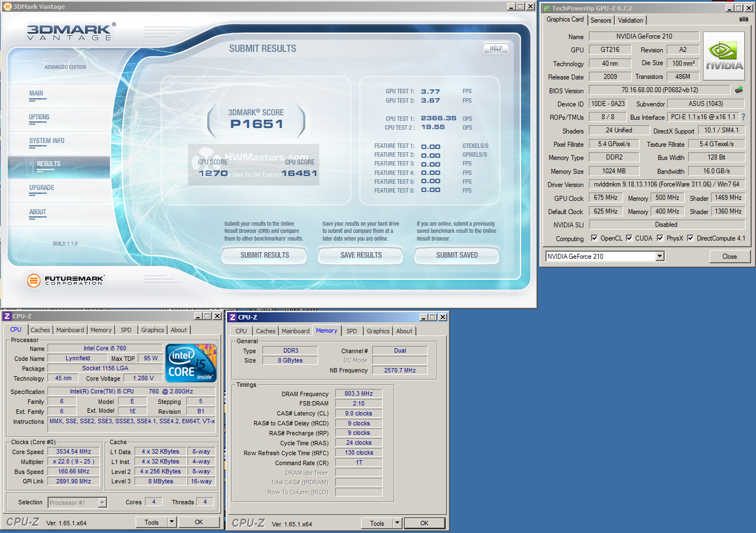
Task: Click the Socket 1156 LGA package value
Action: [x=105, y=368]
